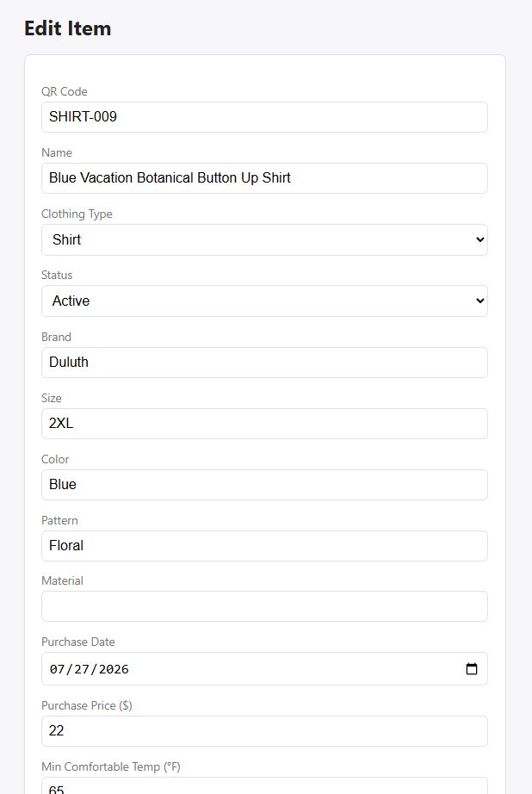Select the month segment 07 in Purchase Date
This screenshot has width=532, height=794.
(57, 669)
